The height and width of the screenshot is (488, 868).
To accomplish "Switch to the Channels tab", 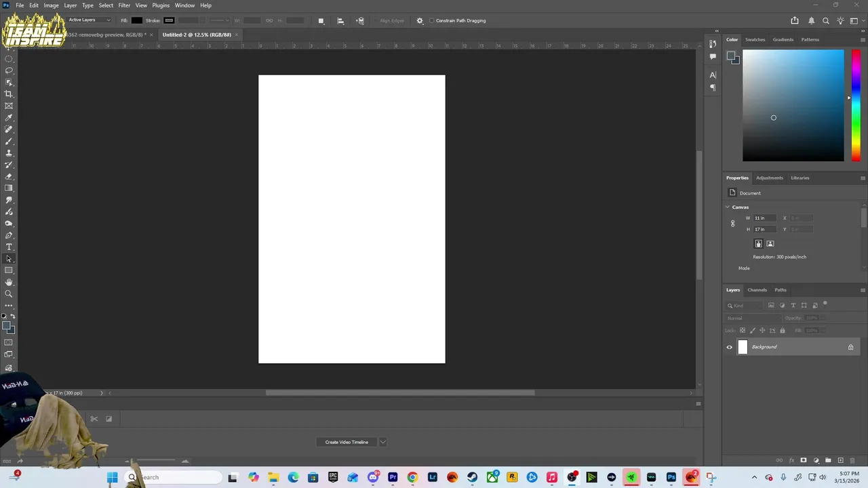I will pyautogui.click(x=757, y=290).
